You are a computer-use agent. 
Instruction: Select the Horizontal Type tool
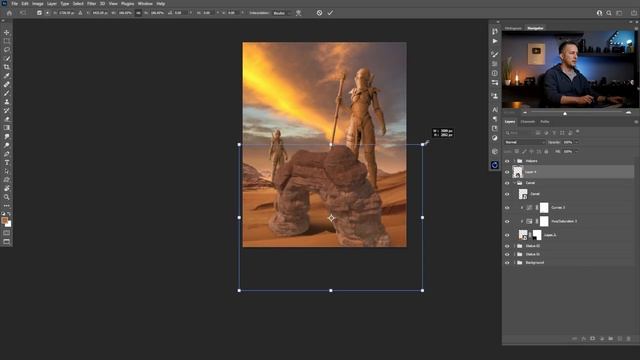coord(7,162)
